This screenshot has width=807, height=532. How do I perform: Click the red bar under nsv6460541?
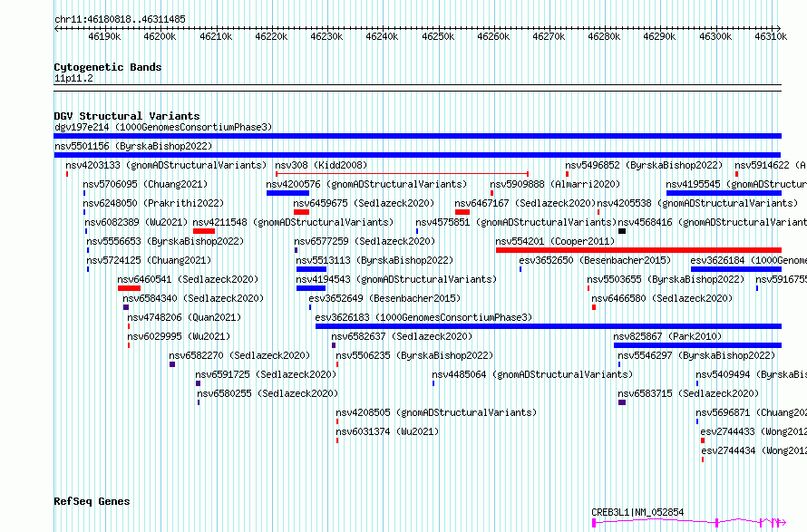pos(129,288)
